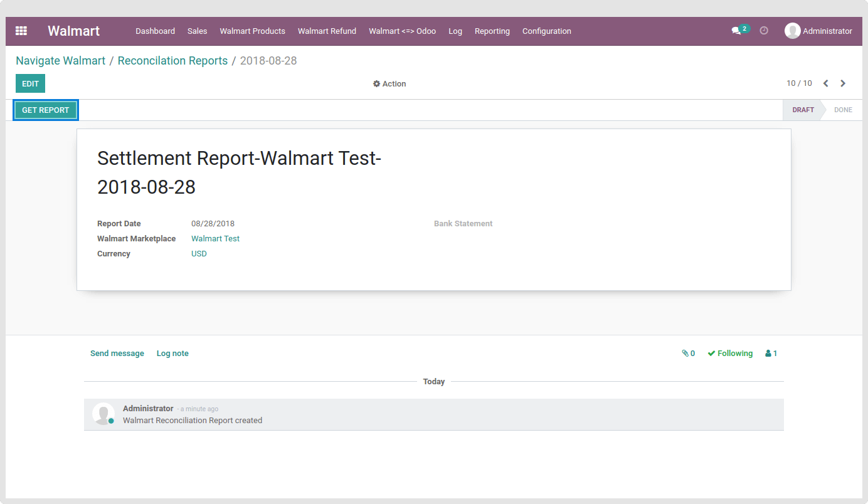Navigate to Navigate Walmart breadcrumb
Viewport: 868px width, 504px height.
tap(61, 61)
